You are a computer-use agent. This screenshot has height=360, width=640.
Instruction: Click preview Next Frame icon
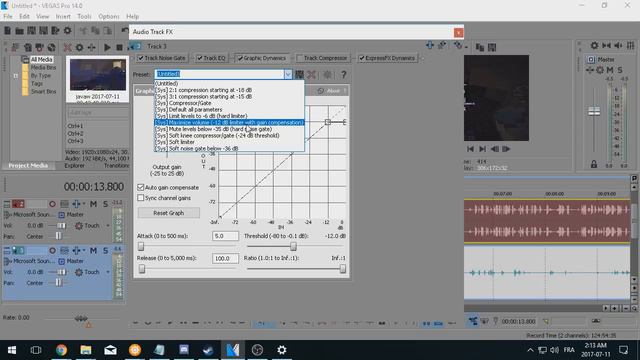[x=506, y=149]
